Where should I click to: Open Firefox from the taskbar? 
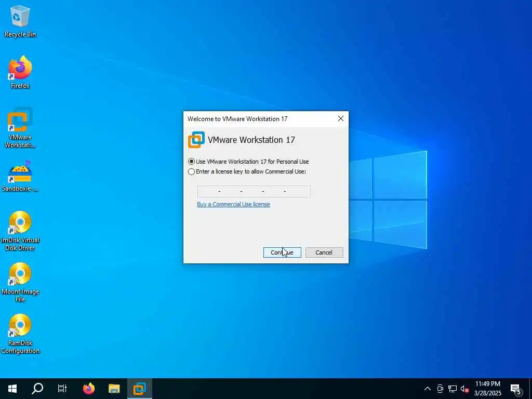89,389
